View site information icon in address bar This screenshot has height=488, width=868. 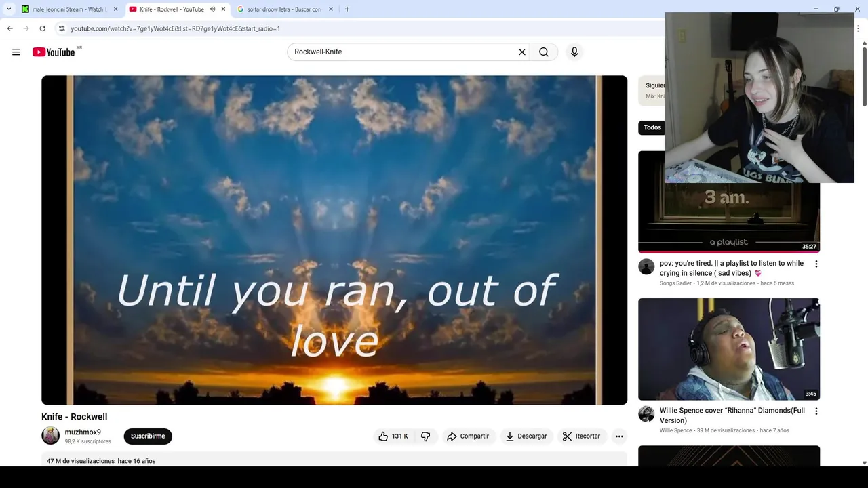pos(62,28)
